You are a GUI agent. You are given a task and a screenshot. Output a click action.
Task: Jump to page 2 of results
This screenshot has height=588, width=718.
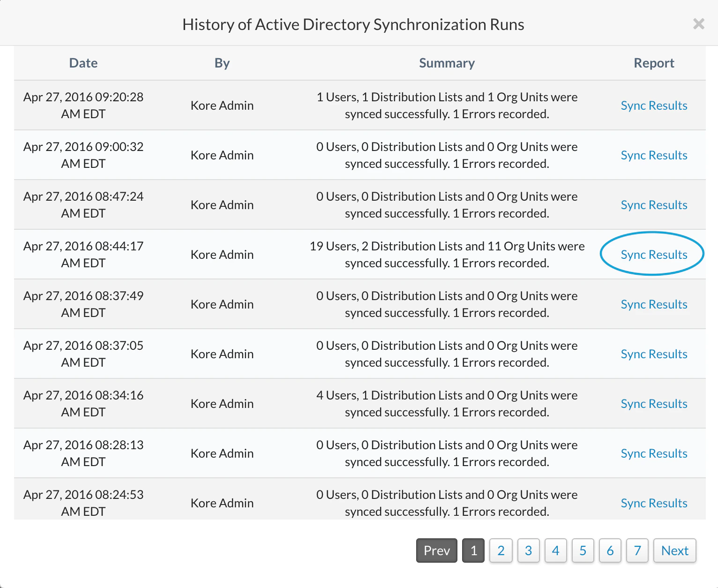tap(501, 550)
